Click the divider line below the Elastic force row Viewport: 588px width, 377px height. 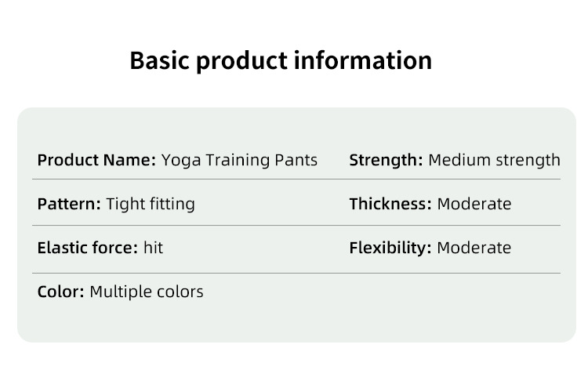(x=296, y=273)
